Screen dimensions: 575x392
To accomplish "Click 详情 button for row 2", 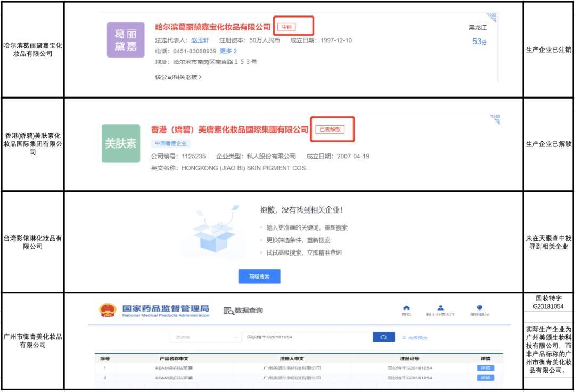I will (486, 378).
